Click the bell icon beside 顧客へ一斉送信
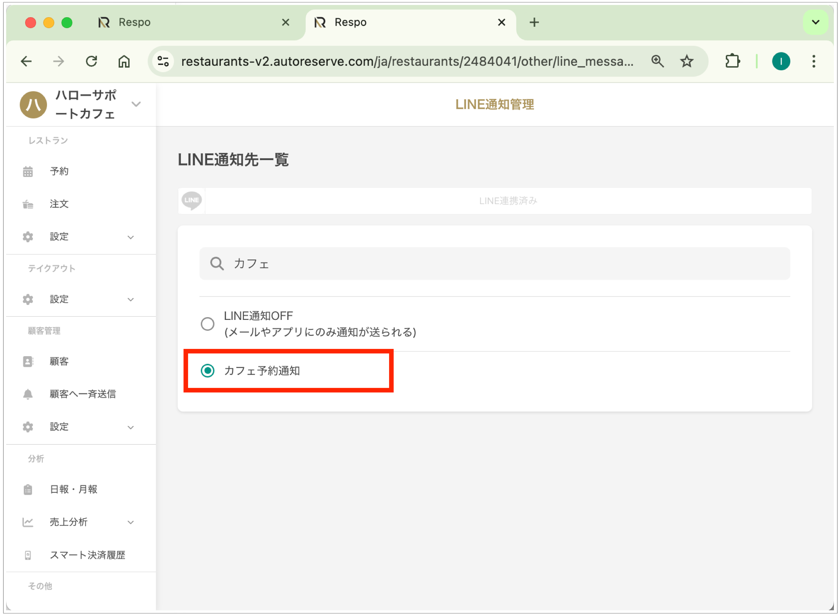This screenshot has height=616, width=840. [28, 394]
